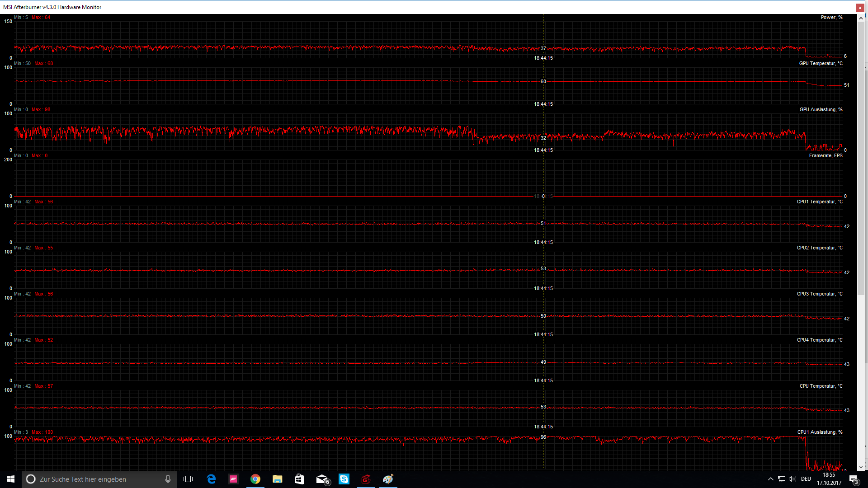Open Skype from the taskbar
The width and height of the screenshot is (868, 488).
[344, 479]
